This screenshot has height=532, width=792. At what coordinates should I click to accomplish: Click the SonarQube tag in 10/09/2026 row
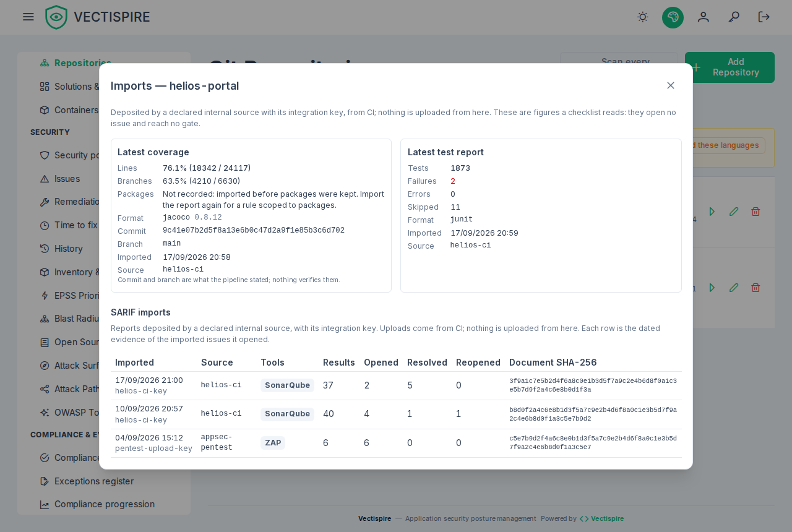coord(287,414)
